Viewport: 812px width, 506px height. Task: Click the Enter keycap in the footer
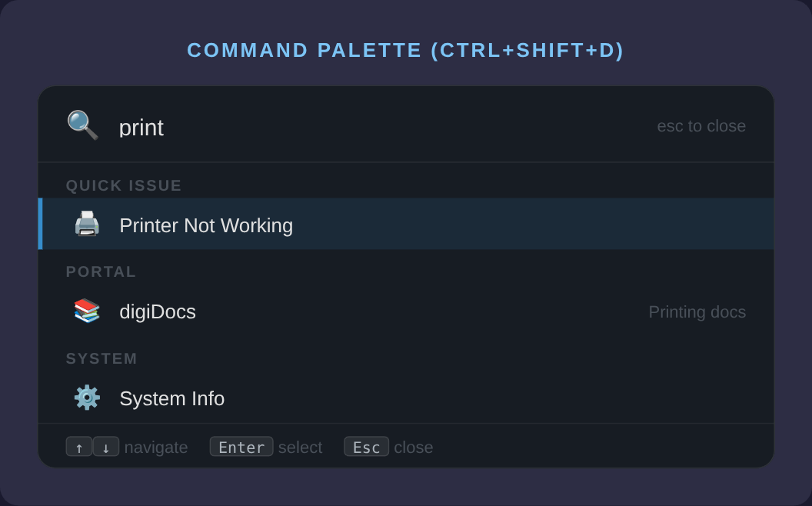(x=241, y=446)
